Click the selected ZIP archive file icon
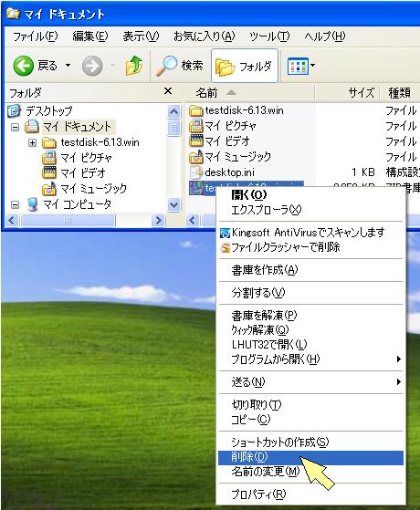 196,188
